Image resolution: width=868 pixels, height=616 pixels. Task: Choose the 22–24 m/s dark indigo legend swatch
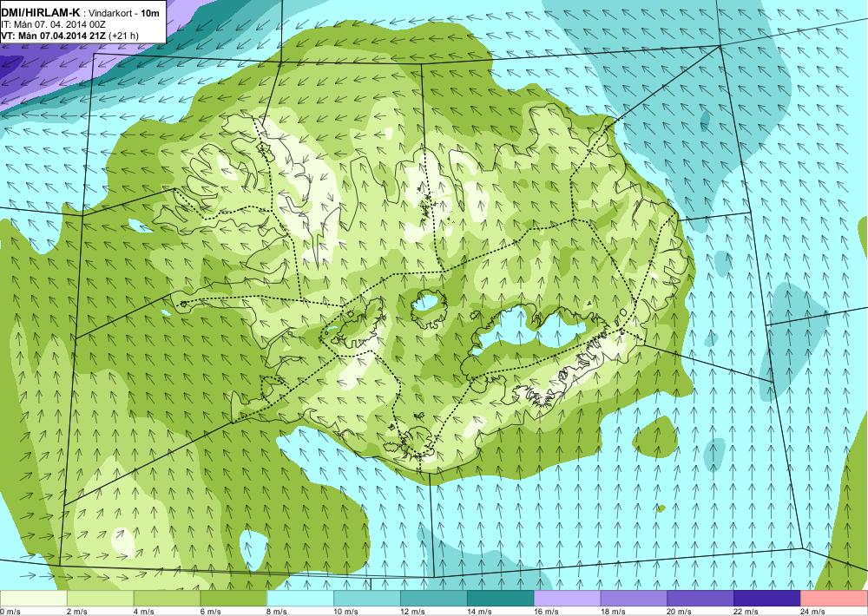(x=767, y=599)
